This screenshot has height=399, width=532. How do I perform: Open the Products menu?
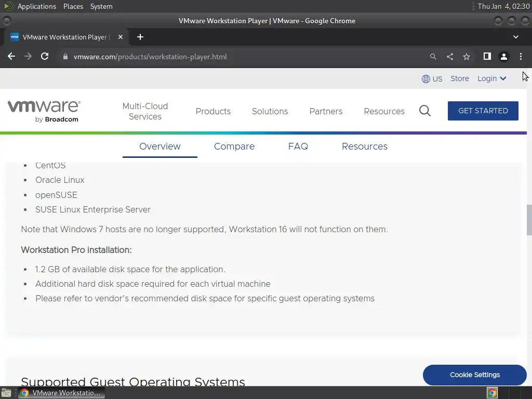pyautogui.click(x=213, y=111)
